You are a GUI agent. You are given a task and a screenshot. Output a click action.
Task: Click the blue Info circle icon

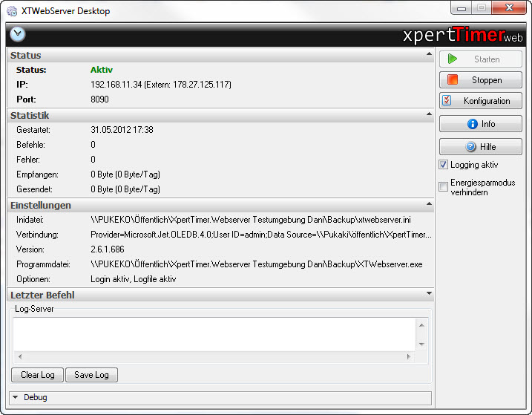tap(473, 124)
